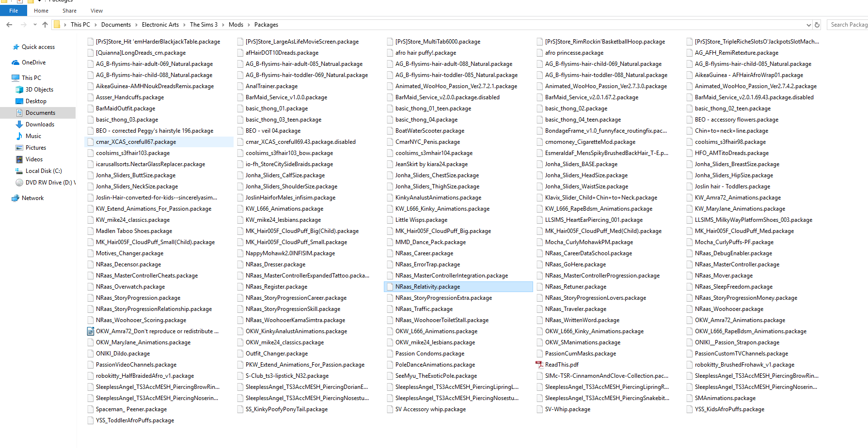Select cmar_XCAS_corefull69.43.package.disabled file

300,142
